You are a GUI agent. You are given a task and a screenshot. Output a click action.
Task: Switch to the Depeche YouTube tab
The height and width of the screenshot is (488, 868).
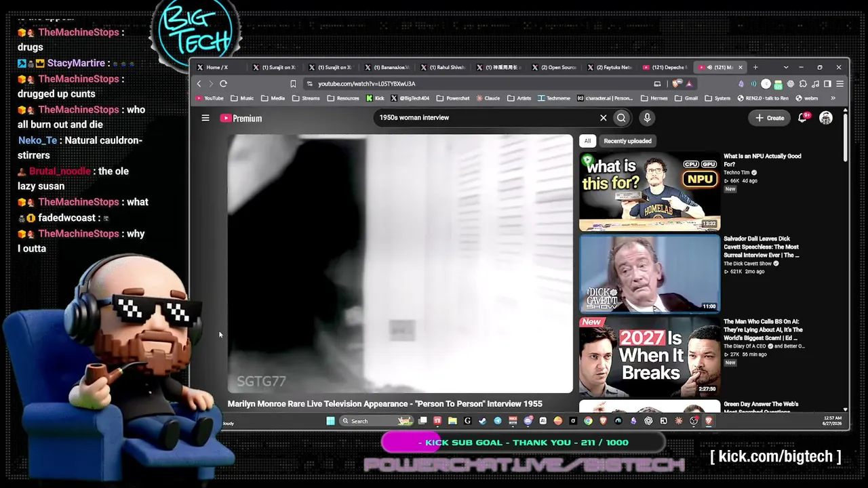(665, 67)
